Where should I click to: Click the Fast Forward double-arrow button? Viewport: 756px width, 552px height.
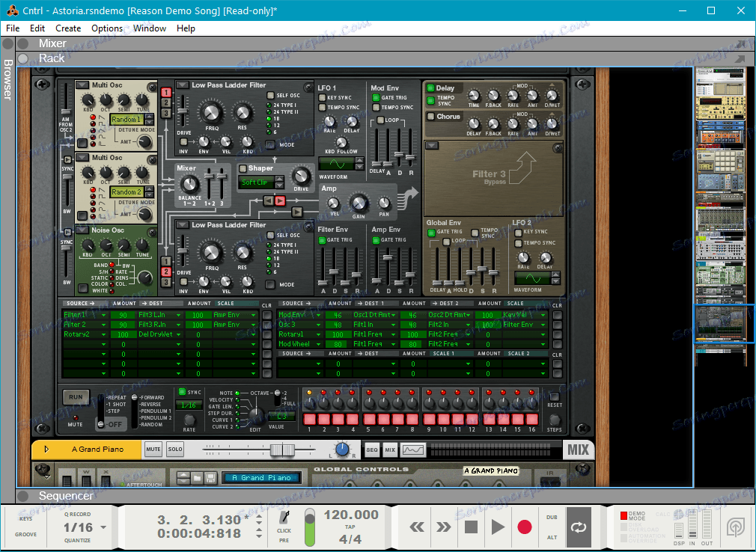(444, 527)
